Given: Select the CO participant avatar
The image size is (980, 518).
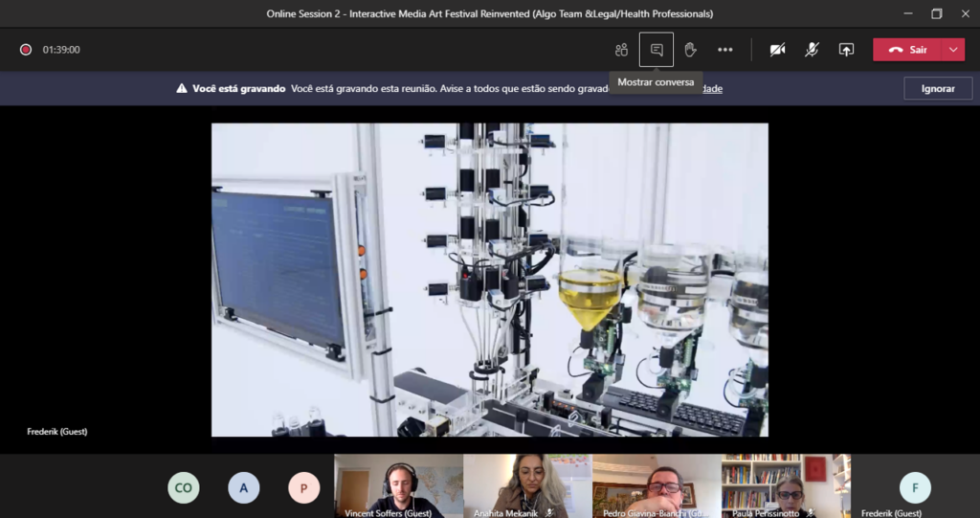Looking at the screenshot, I should pyautogui.click(x=184, y=487).
